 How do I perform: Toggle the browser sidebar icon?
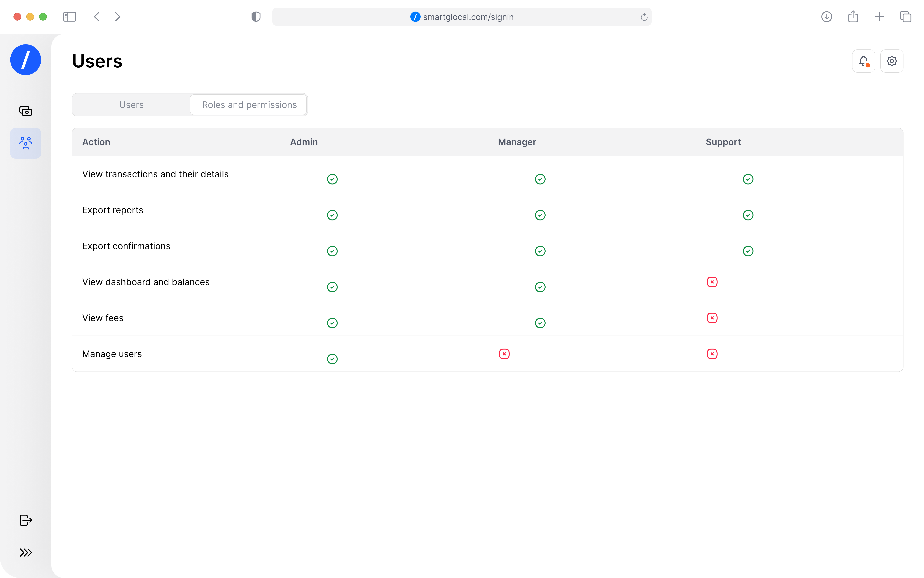point(69,17)
